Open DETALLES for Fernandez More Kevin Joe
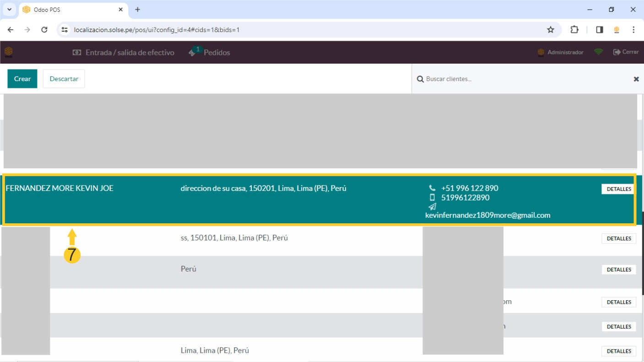Screen dimensions: 644x362 [x=618, y=189]
